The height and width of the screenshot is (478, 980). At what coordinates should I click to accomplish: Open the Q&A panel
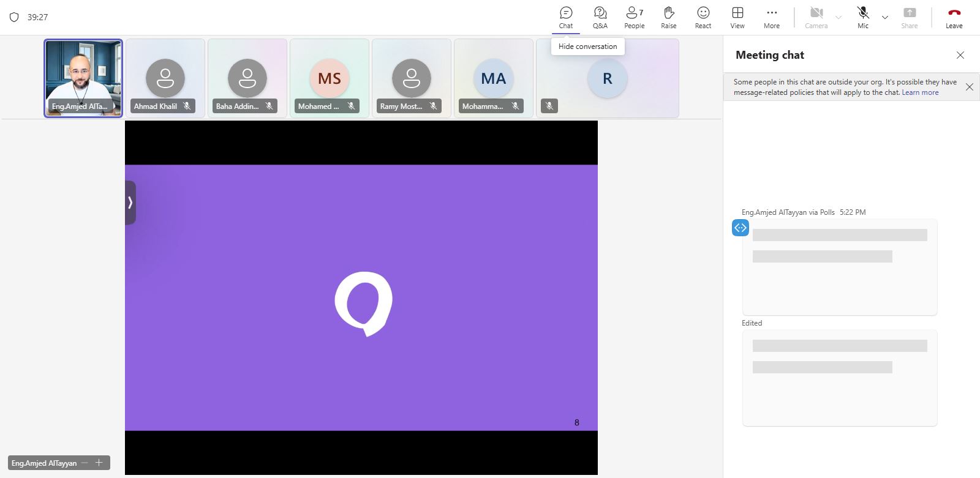click(600, 17)
